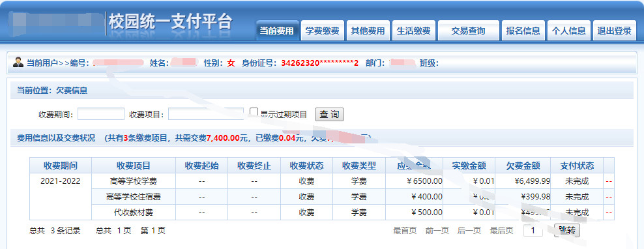The height and width of the screenshot is (249, 644).
Task: Open the 当前费用 tab
Action: coord(277,31)
